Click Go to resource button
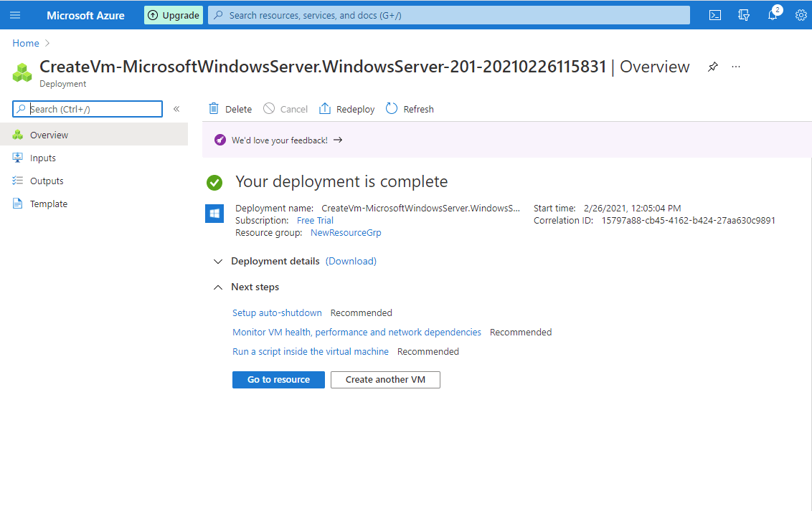 (278, 379)
